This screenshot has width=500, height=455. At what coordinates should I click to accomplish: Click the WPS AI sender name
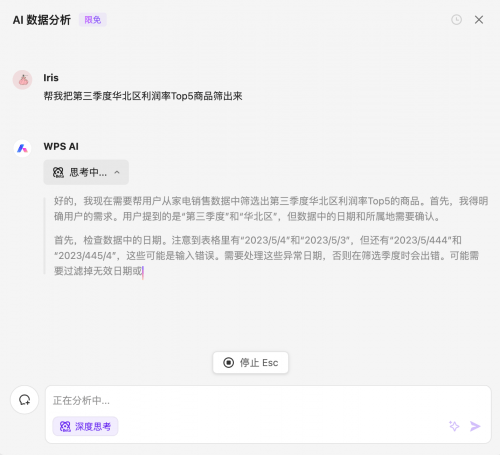(61, 146)
